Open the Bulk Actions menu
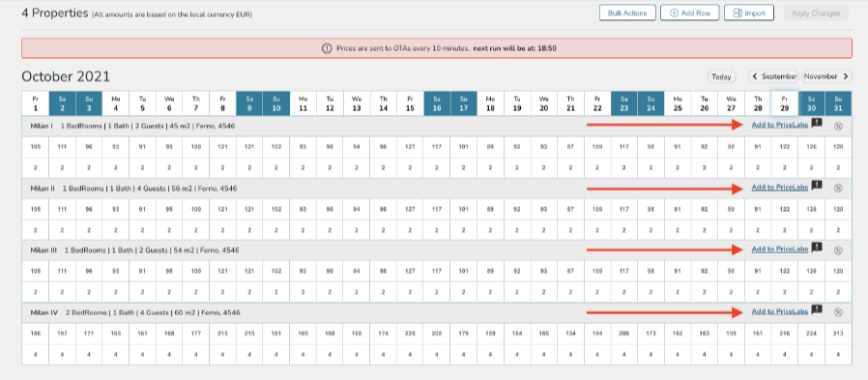This screenshot has width=868, height=380. pos(627,13)
